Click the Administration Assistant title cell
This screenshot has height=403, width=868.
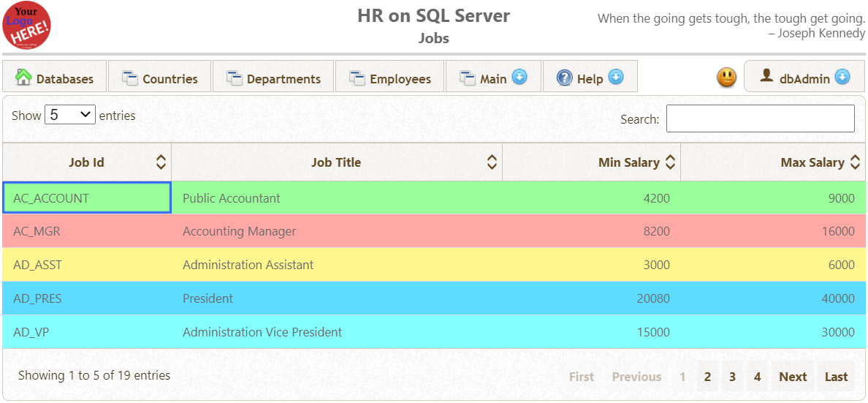[x=337, y=265]
